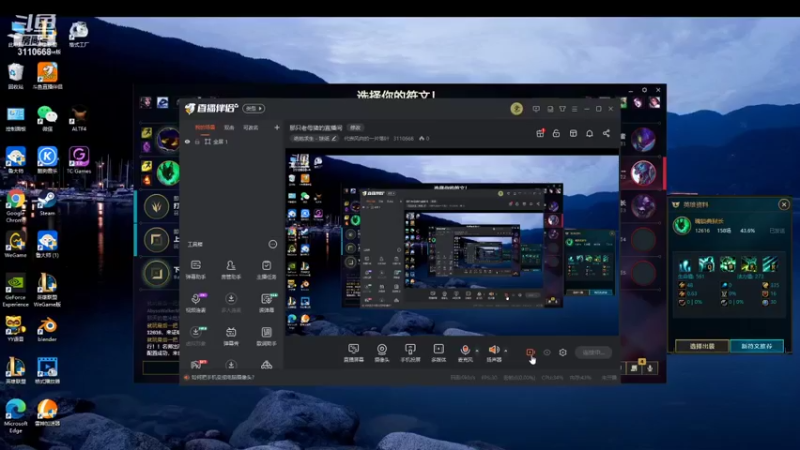
Task: Expand the toolbox more options circle
Action: tap(273, 244)
